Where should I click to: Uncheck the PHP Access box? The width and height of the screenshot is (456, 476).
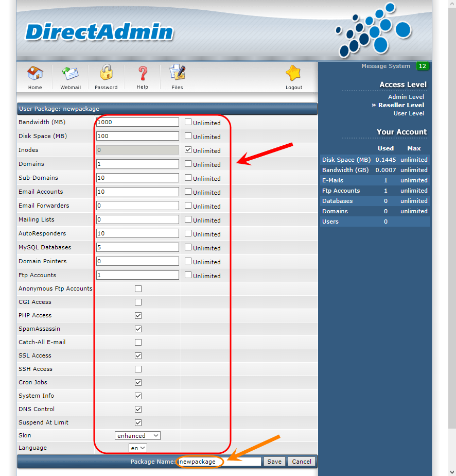[138, 315]
